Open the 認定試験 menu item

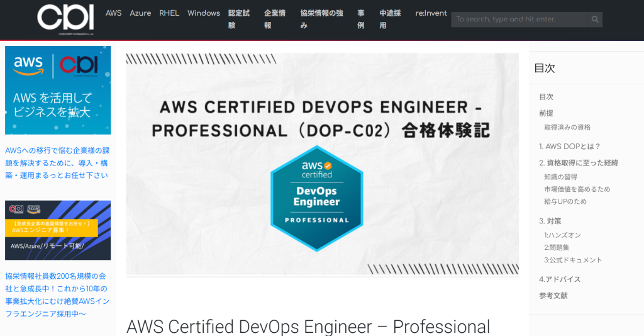point(239,20)
